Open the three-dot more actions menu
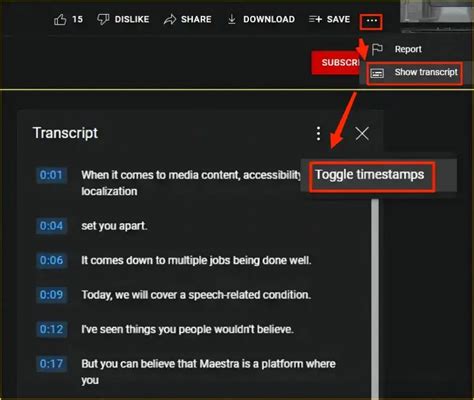Image resolution: width=474 pixels, height=400 pixels. pyautogui.click(x=371, y=21)
